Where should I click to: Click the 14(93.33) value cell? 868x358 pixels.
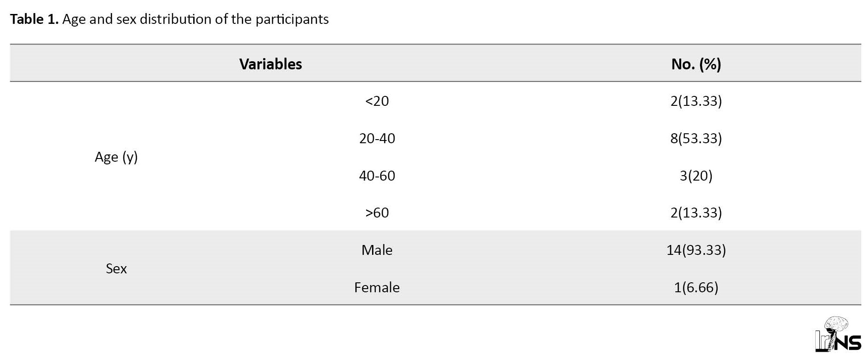point(696,250)
